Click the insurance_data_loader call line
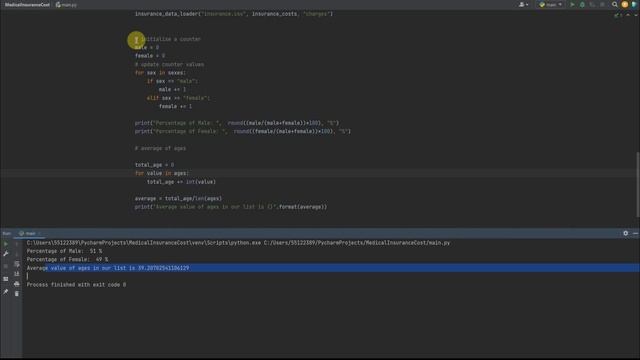 234,14
